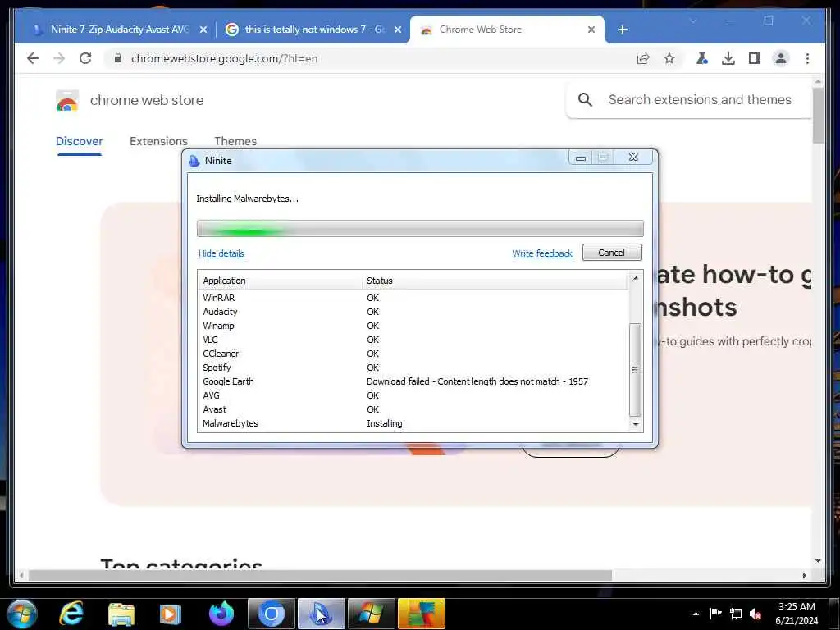840x630 pixels.
Task: Click the Write feedback link
Action: tap(542, 253)
